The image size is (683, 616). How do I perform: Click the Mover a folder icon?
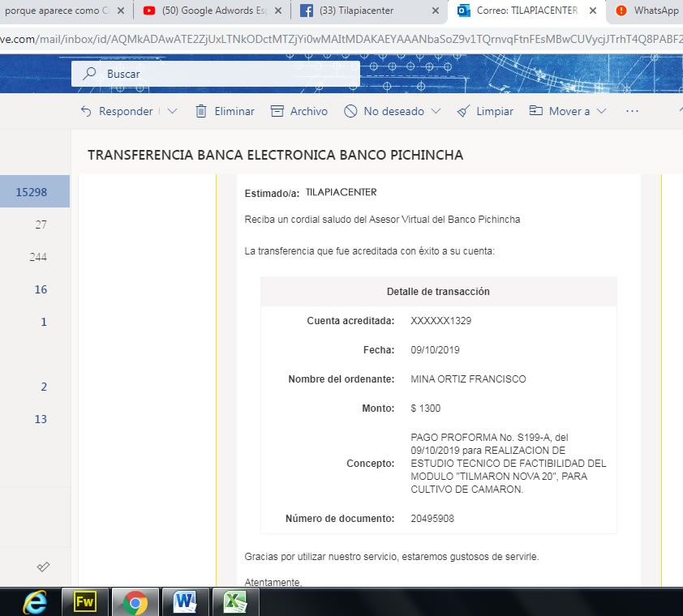(x=535, y=110)
